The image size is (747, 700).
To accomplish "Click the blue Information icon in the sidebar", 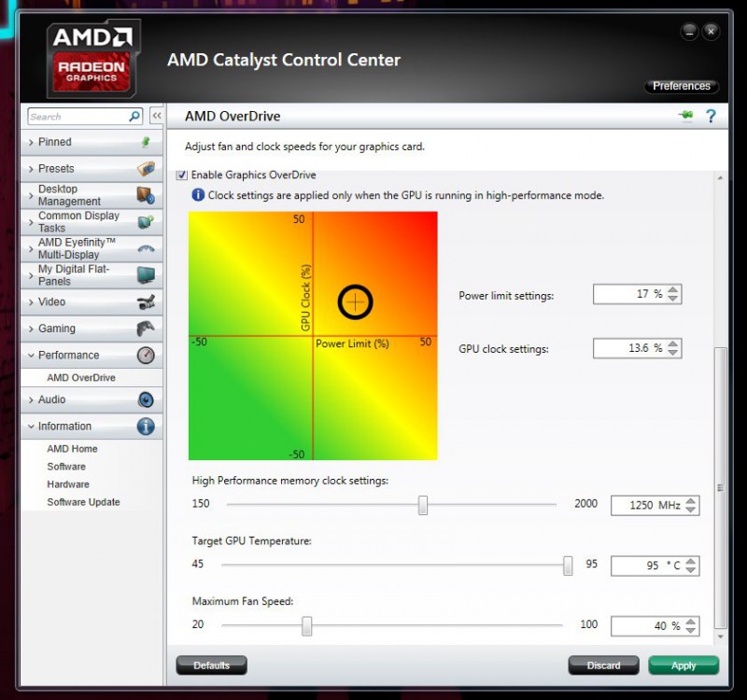I will pyautogui.click(x=146, y=427).
